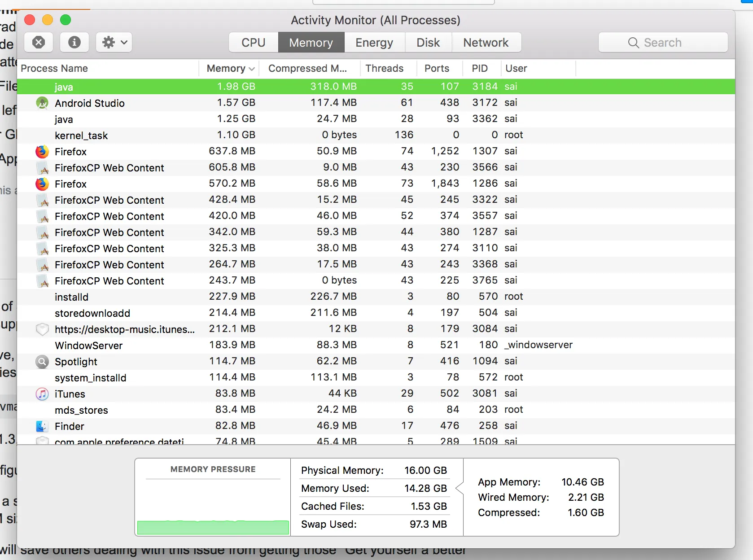Click Firefox icon for 637.8 MB process
The width and height of the screenshot is (753, 560).
42,152
